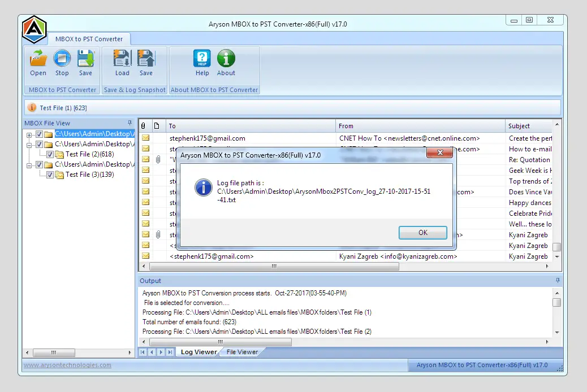Viewport: 587px width, 392px height.
Task: Click the email list vertical scrollbar thumb
Action: [557, 247]
